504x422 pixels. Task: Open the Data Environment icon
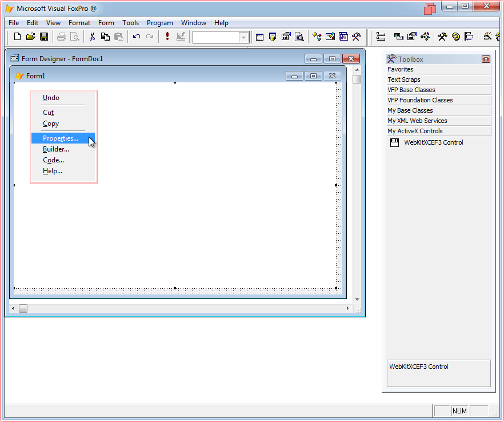point(399,37)
